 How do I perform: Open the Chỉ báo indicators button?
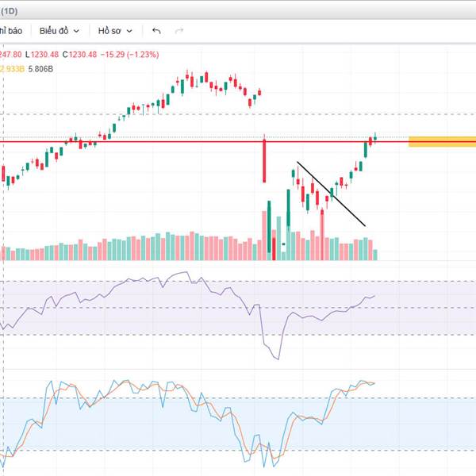coord(10,31)
